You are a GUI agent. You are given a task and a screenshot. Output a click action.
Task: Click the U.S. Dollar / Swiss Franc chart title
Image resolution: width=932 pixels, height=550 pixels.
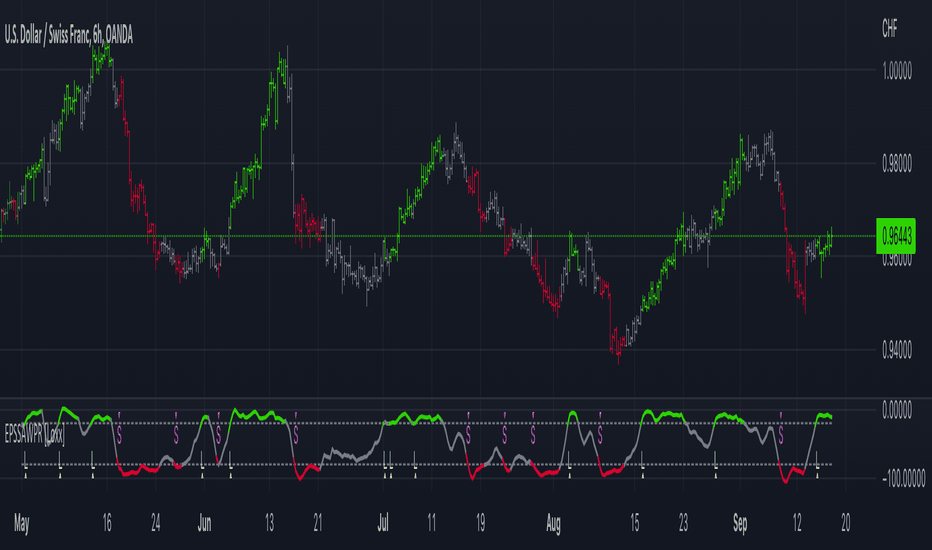click(68, 35)
